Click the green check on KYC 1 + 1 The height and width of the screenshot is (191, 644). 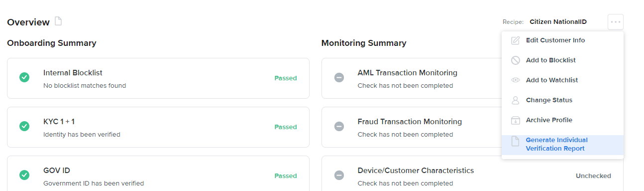[24, 127]
